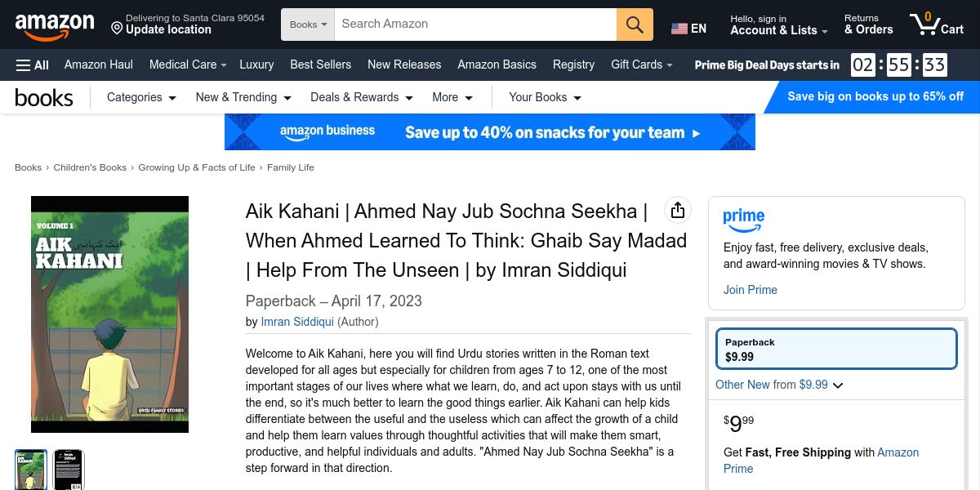
Task: Click the Amazon logo
Action: pyautogui.click(x=54, y=25)
